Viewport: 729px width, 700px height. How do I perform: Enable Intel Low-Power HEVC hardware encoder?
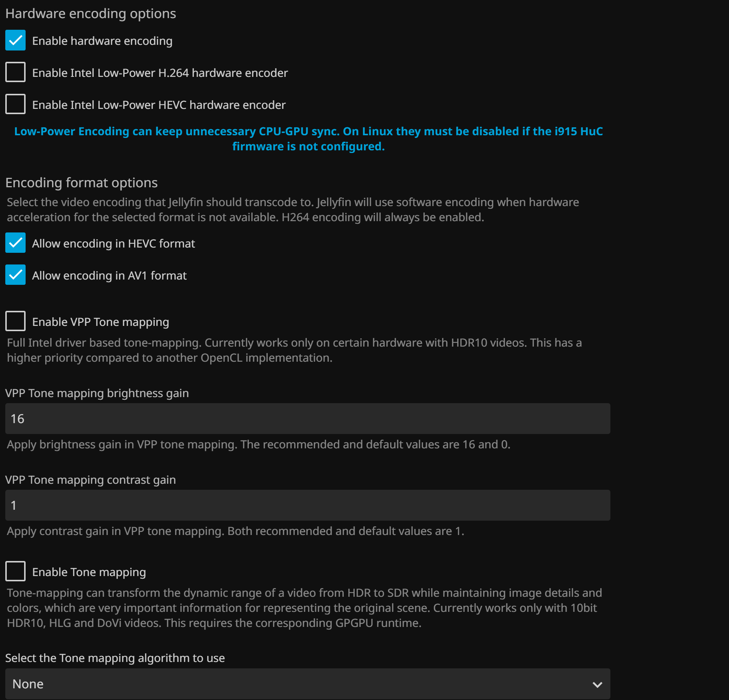15,104
